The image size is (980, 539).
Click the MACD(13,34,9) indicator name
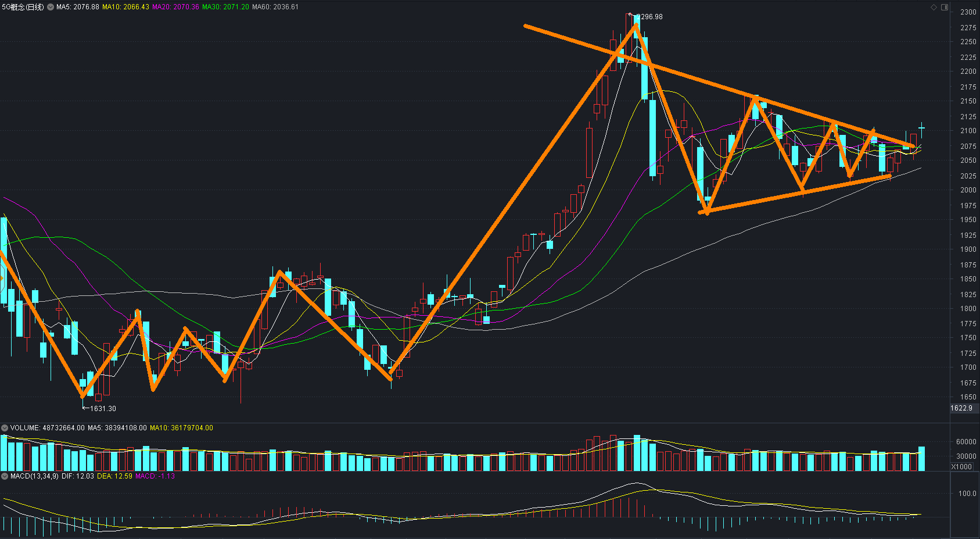[35, 476]
